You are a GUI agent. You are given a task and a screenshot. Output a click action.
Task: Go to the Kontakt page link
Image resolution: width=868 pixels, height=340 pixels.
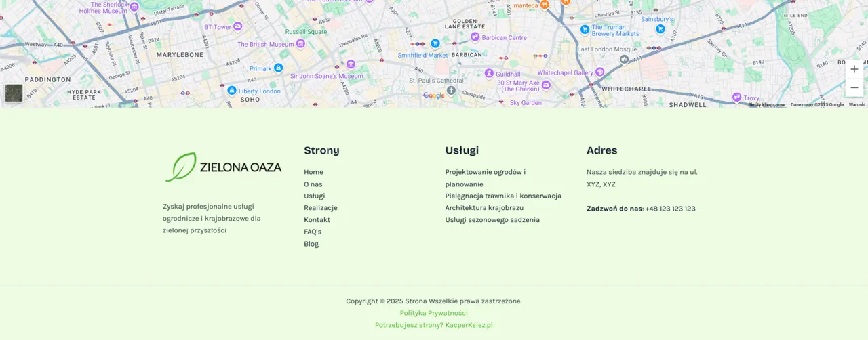coord(317,219)
